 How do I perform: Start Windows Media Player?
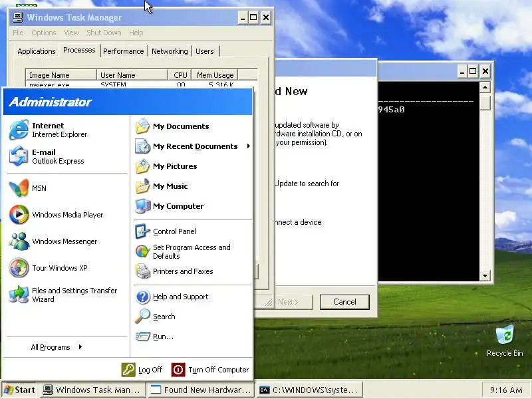click(56, 215)
